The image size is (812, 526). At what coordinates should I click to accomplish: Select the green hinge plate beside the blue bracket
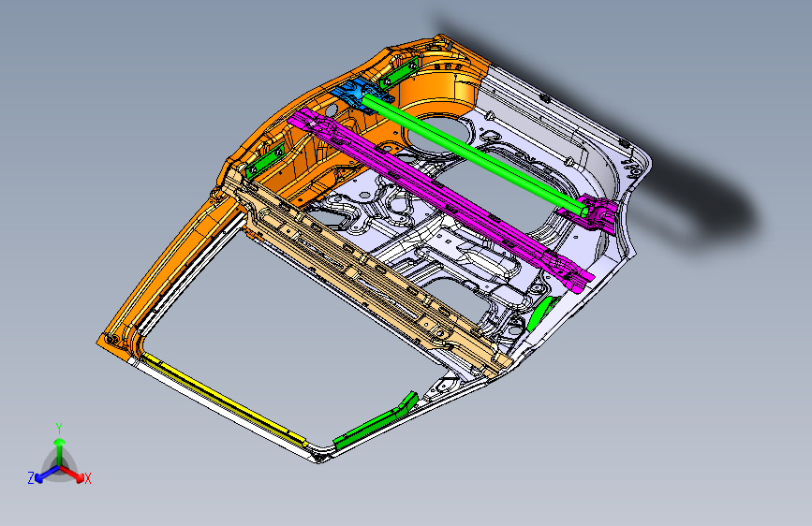click(399, 72)
